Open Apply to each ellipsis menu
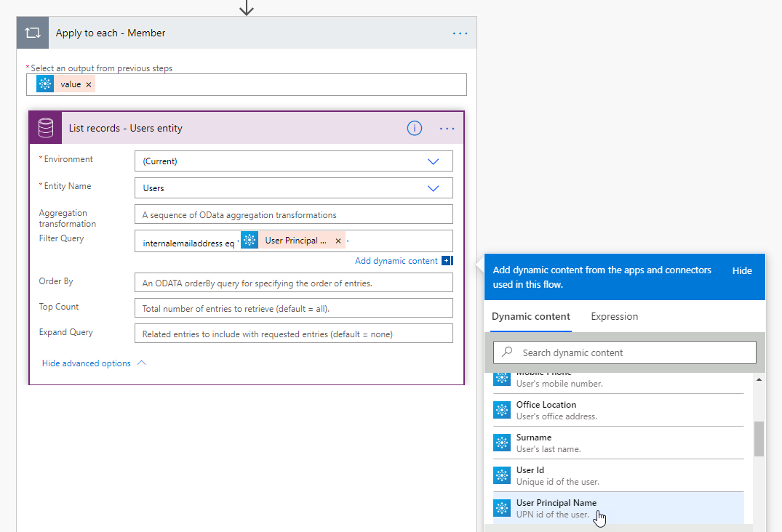This screenshot has width=782, height=532. coord(460,33)
